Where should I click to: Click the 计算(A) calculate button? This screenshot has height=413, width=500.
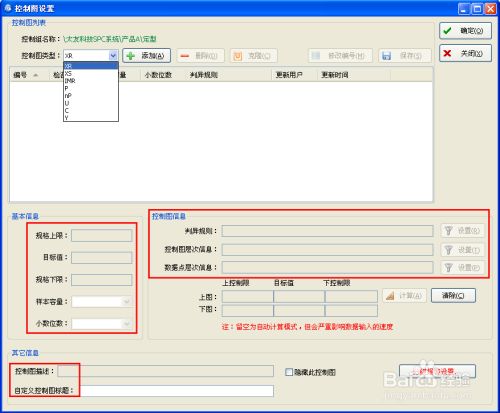point(404,296)
